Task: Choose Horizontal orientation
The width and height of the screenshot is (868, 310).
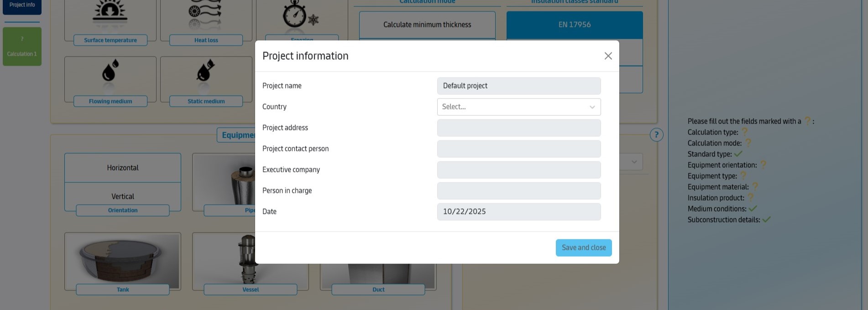Action: point(123,168)
